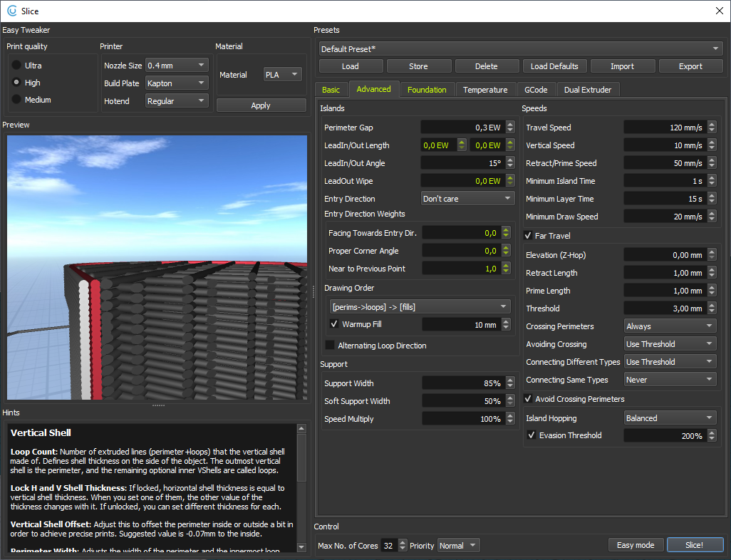Click the Load Defaults button
Image resolution: width=731 pixels, height=560 pixels.
click(554, 66)
